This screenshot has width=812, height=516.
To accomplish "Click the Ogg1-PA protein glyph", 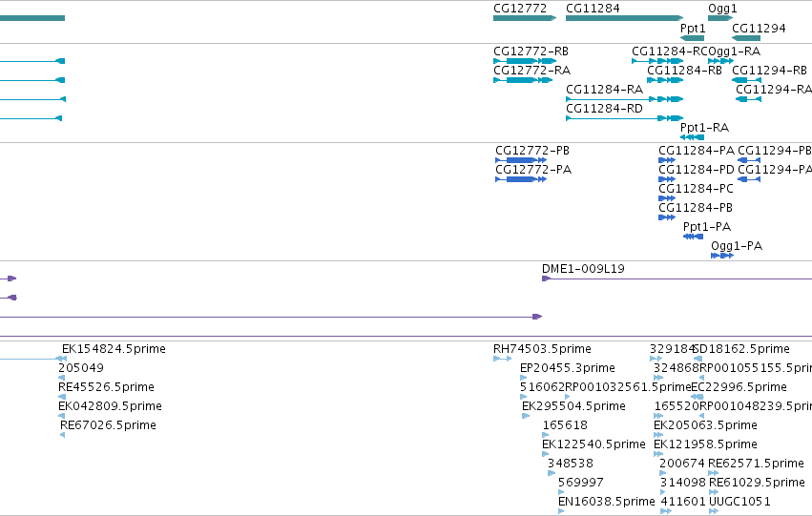I will [x=722, y=256].
